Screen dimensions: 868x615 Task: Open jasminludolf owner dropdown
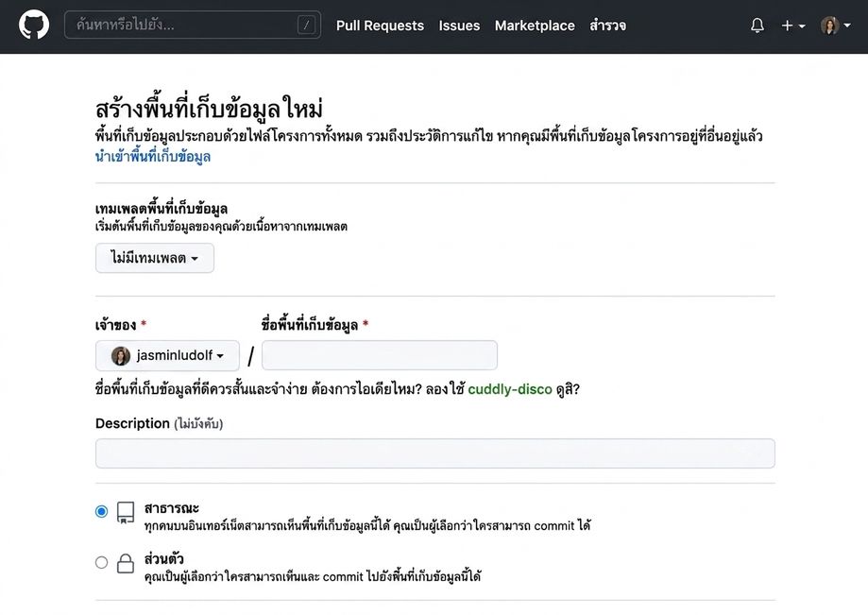tap(167, 355)
